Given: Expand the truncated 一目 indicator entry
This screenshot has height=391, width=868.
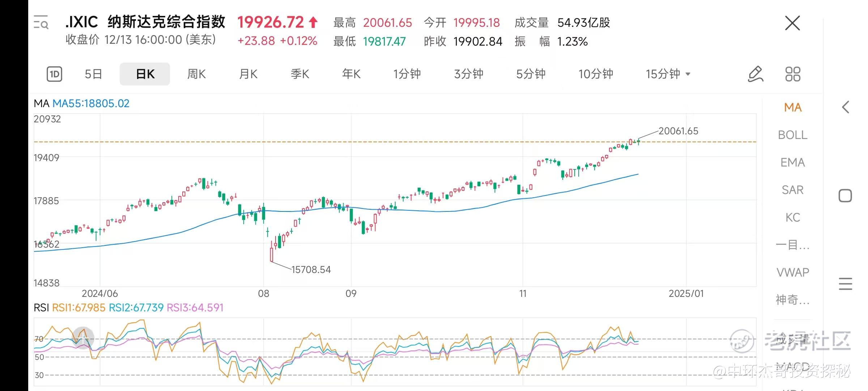Looking at the screenshot, I should point(792,245).
